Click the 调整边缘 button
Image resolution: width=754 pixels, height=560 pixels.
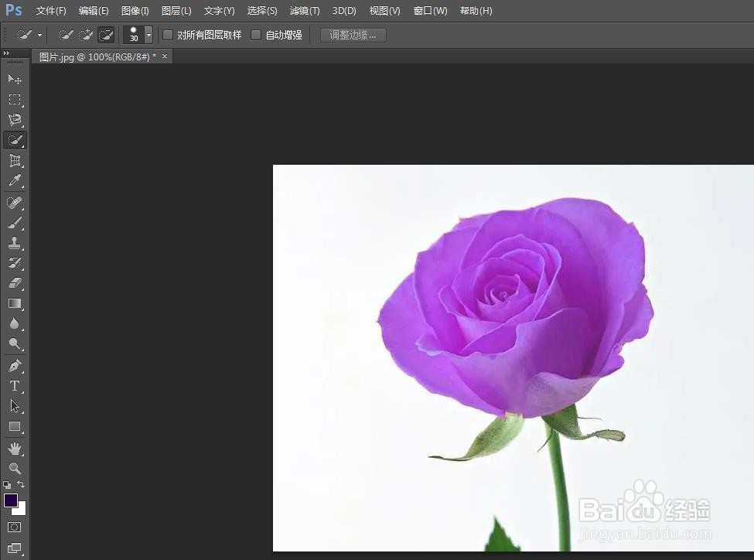353,35
